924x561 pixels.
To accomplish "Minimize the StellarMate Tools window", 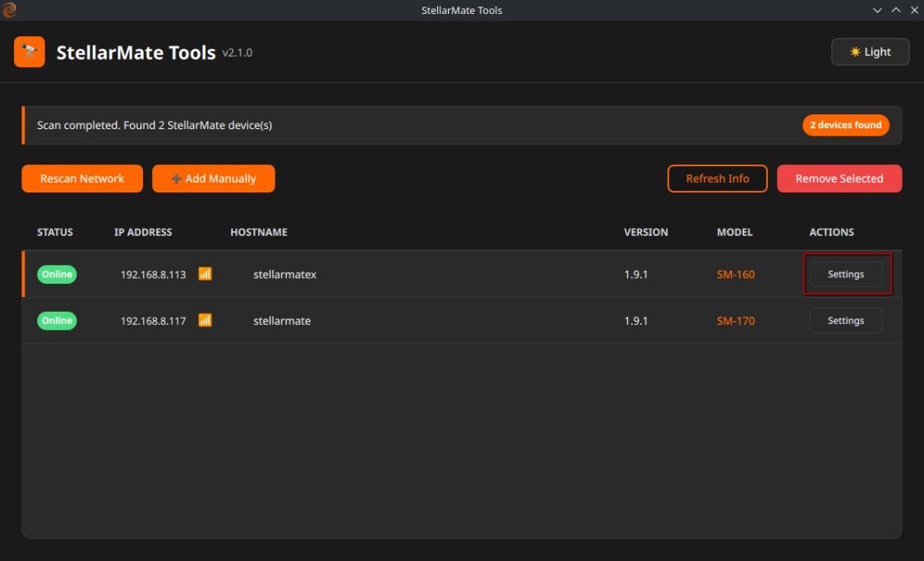I will 877,10.
